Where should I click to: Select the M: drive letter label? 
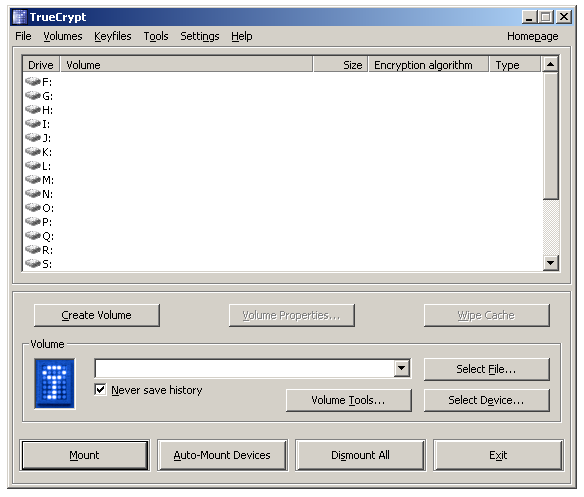(48, 180)
